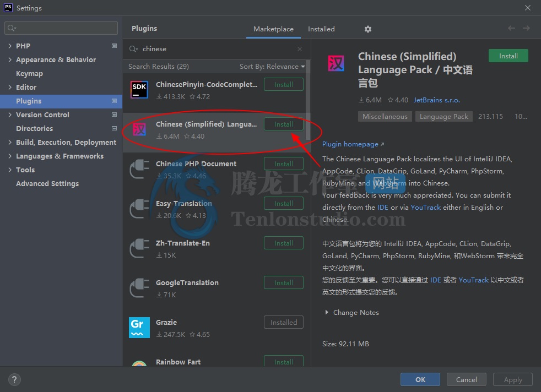
Task: Click the Miscellaneous tag
Action: [x=385, y=117]
